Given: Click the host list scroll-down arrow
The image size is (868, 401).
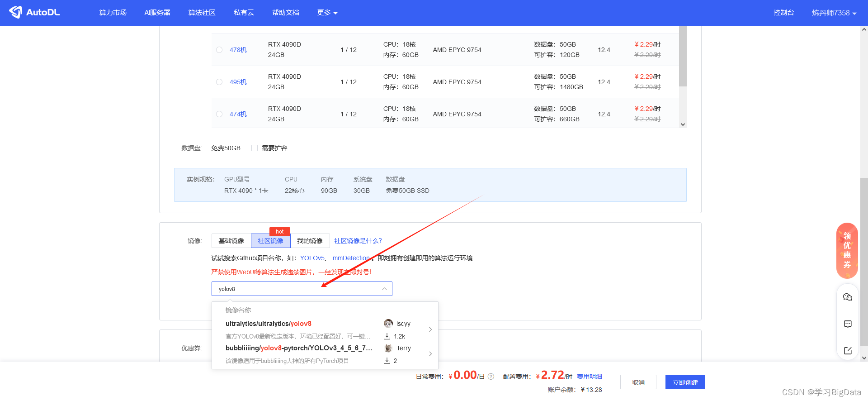Looking at the screenshot, I should click(x=683, y=124).
